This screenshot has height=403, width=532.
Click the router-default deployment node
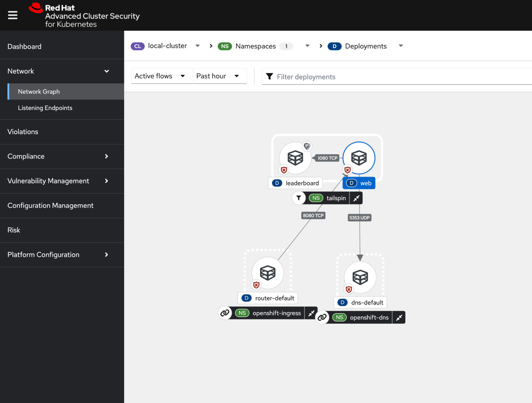pos(267,273)
